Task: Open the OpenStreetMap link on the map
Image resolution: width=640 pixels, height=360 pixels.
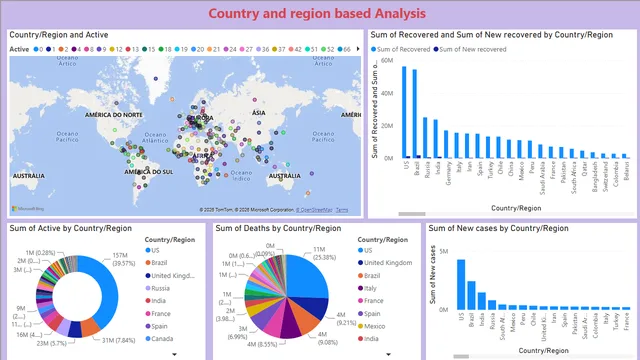Action: 314,210
